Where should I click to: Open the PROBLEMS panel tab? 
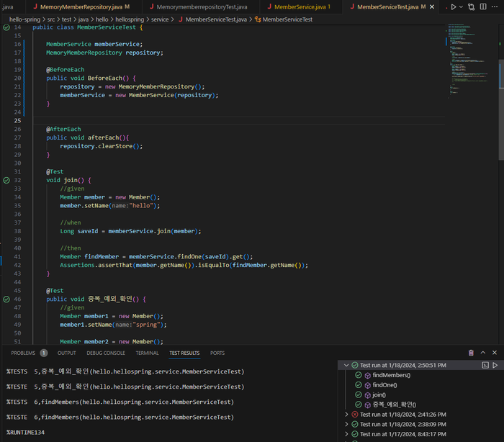23,353
